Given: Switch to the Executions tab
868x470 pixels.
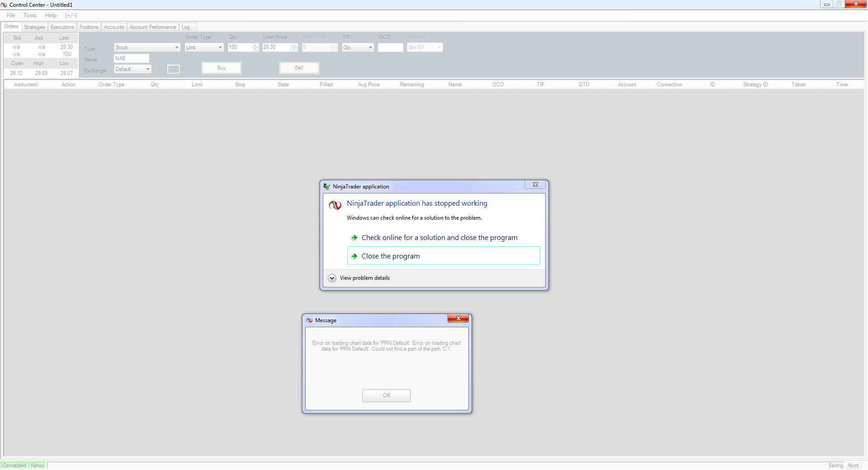Looking at the screenshot, I should point(62,27).
